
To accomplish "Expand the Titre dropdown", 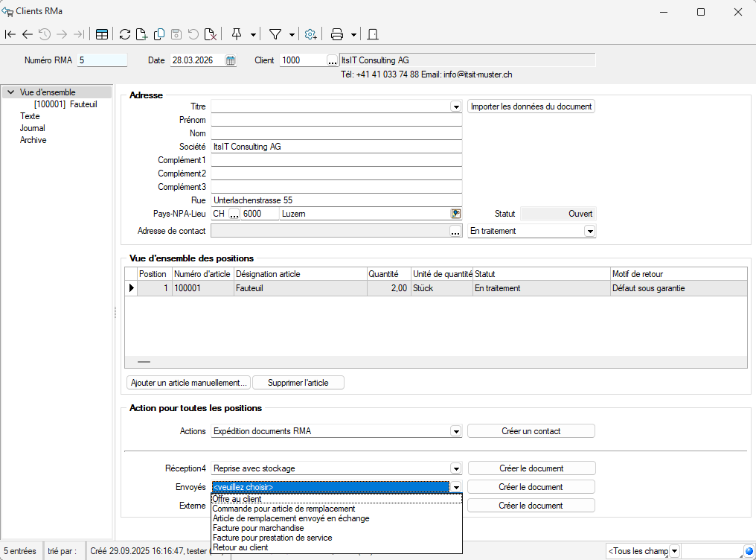I will [x=456, y=107].
